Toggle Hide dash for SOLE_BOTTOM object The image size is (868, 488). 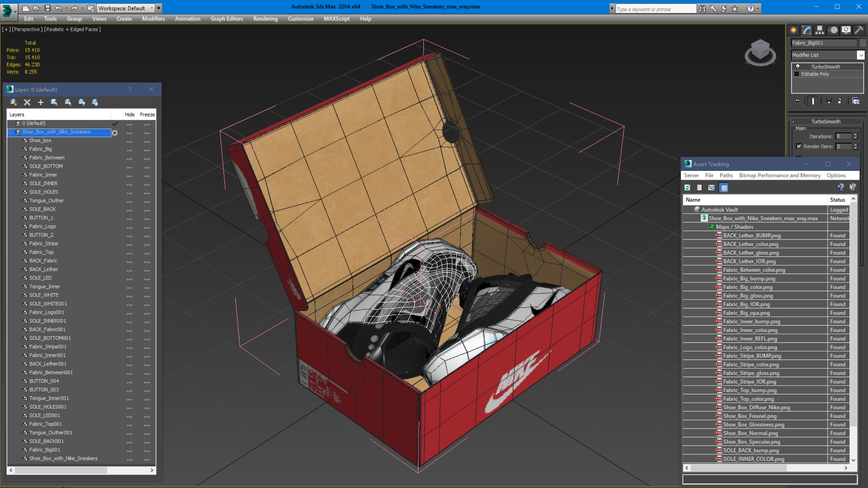129,168
